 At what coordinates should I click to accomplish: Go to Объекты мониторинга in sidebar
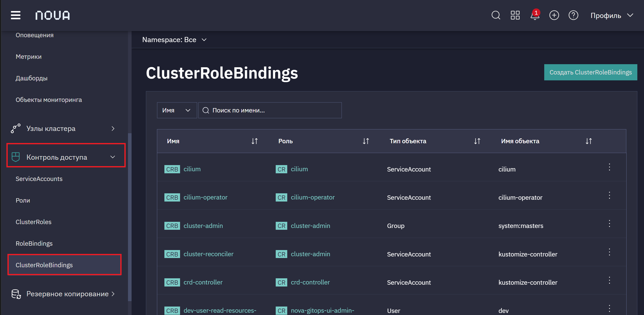tap(49, 100)
